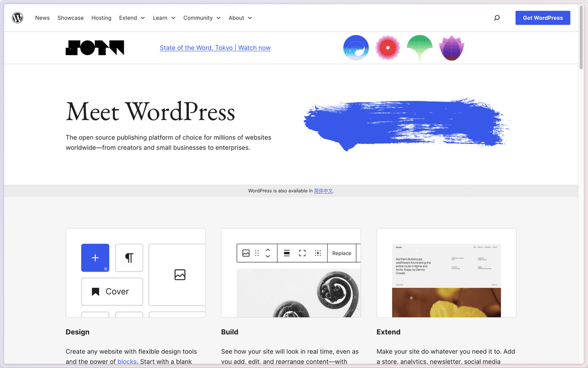Expand the Learn dropdown menu

[x=164, y=18]
